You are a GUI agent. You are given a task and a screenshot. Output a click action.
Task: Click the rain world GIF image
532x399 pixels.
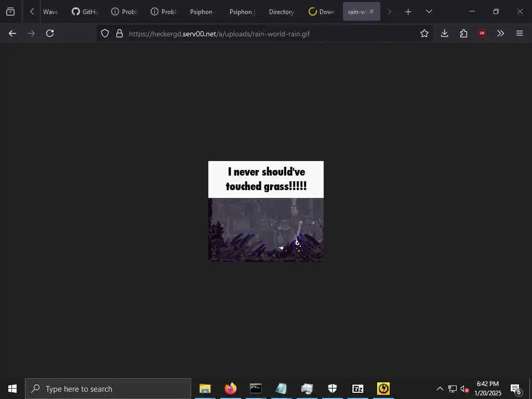pyautogui.click(x=266, y=211)
